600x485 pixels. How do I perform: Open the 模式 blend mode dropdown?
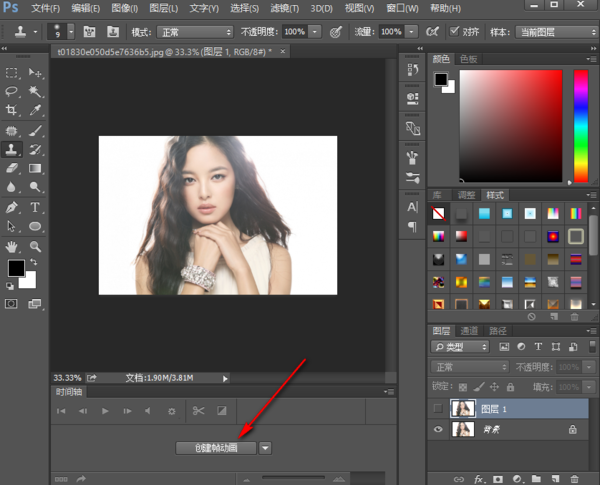195,32
